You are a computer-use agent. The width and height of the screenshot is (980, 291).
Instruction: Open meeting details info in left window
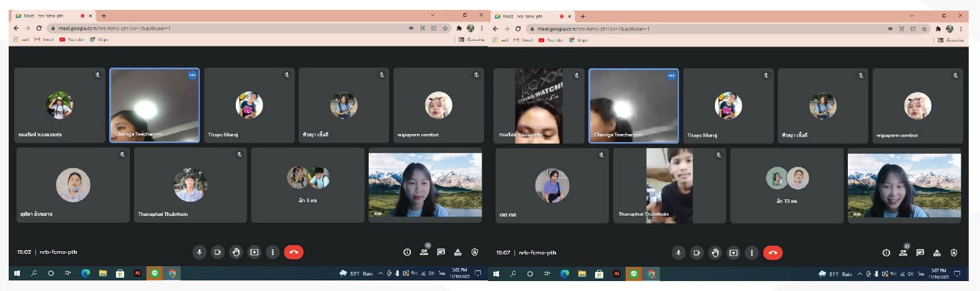click(407, 252)
